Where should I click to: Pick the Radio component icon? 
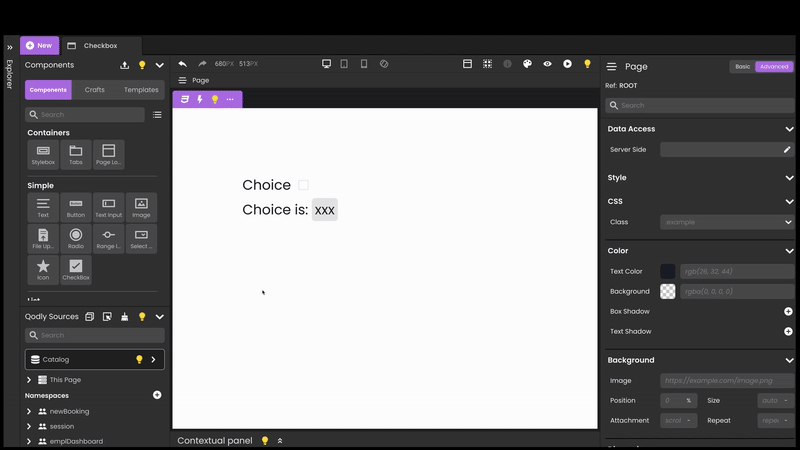coord(76,238)
